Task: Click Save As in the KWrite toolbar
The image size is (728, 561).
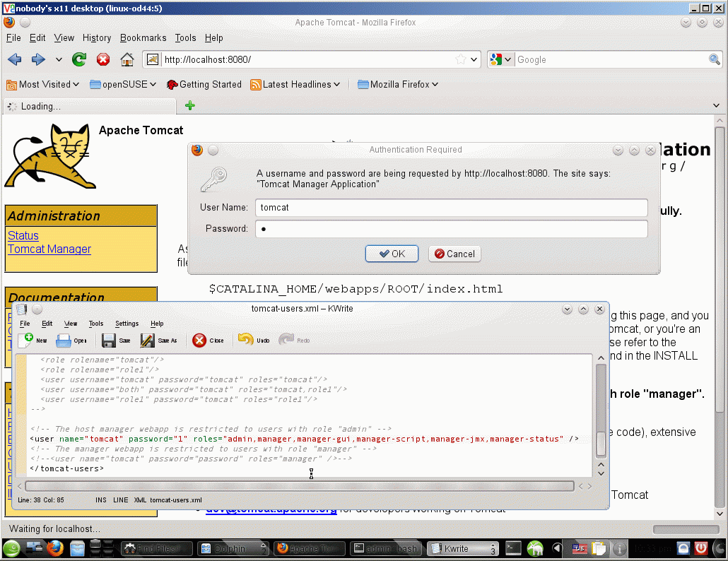Action: click(159, 340)
